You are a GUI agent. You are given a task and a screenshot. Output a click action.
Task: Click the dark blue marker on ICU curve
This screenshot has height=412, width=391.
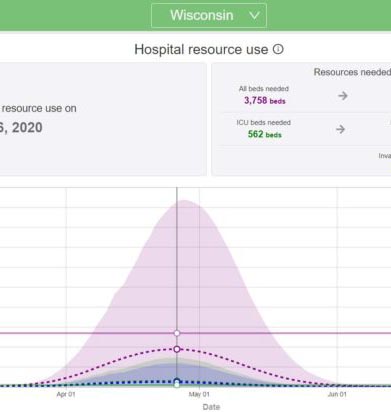tap(177, 381)
